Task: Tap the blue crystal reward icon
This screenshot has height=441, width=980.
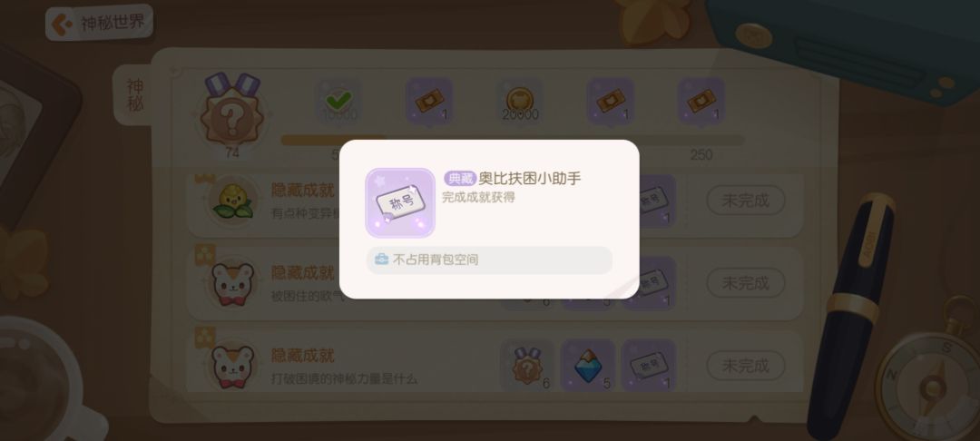Action: [587, 366]
